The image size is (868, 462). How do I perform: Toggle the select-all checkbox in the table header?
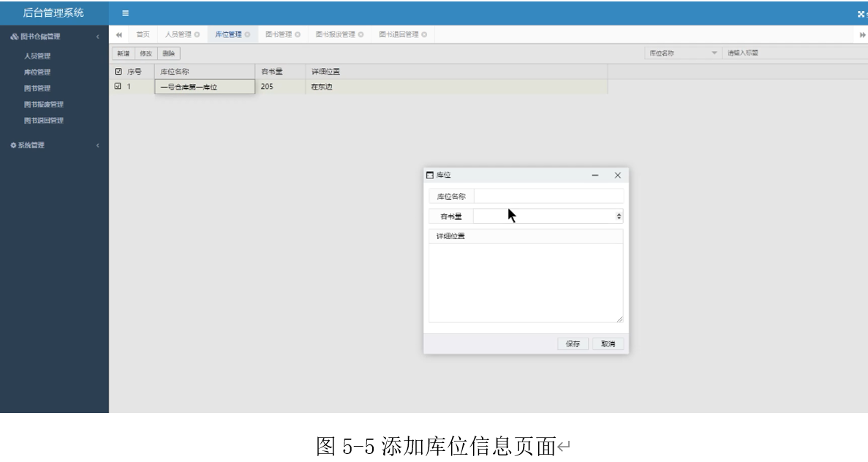click(118, 72)
